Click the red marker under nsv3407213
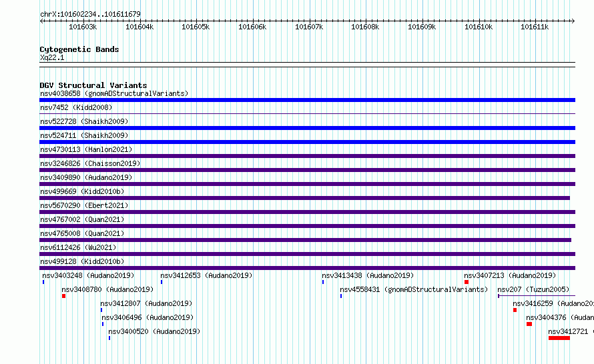This screenshot has width=594, height=364. tap(467, 282)
